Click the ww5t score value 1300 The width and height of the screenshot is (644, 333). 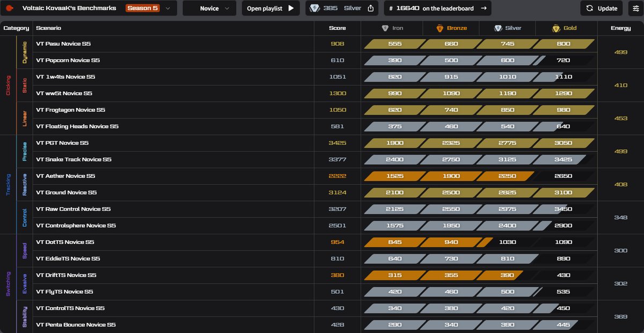click(338, 93)
